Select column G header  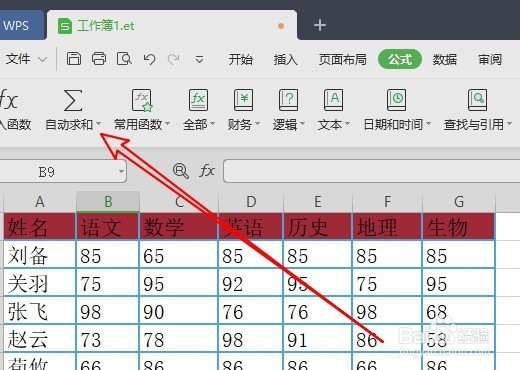459,202
